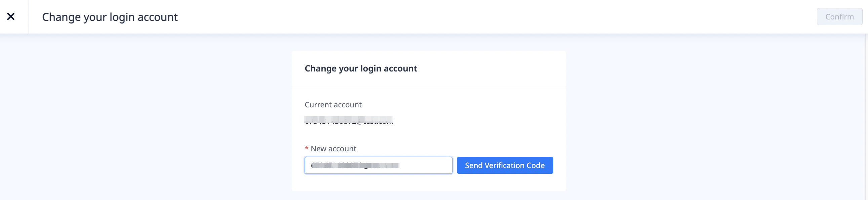Click empty background left of the card
868x200 pixels.
coord(145,118)
